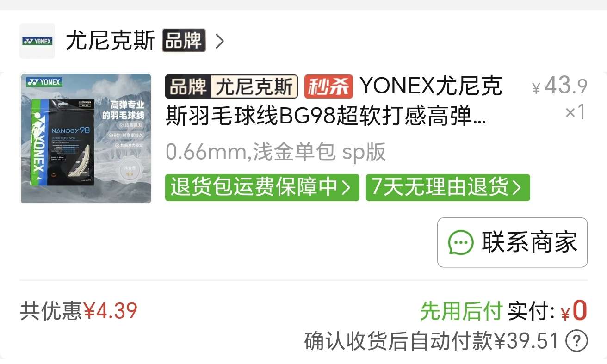Open the YONEX BG98 product title
The width and height of the screenshot is (607, 364).
334,102
